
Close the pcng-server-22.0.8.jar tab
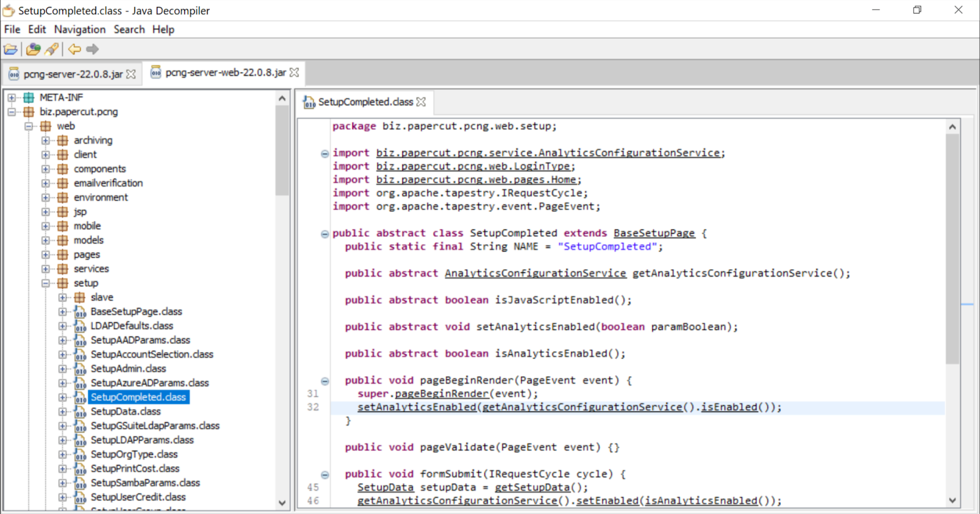coord(131,74)
